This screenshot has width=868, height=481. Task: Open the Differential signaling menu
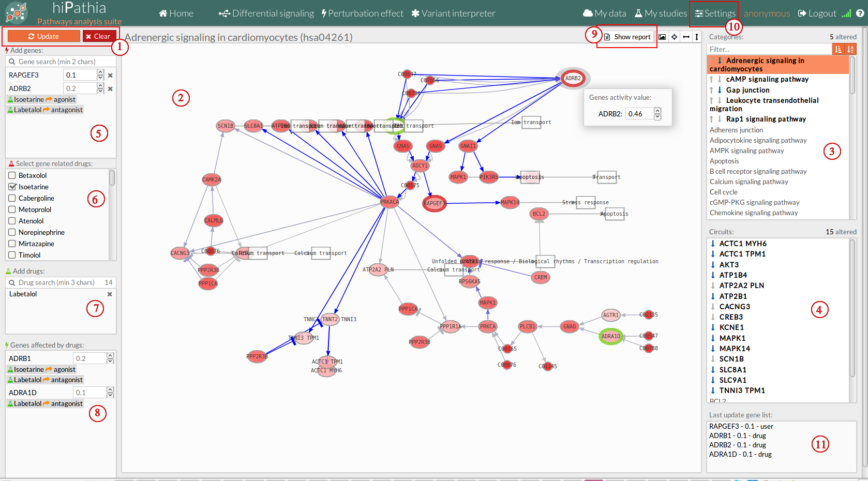pos(266,13)
